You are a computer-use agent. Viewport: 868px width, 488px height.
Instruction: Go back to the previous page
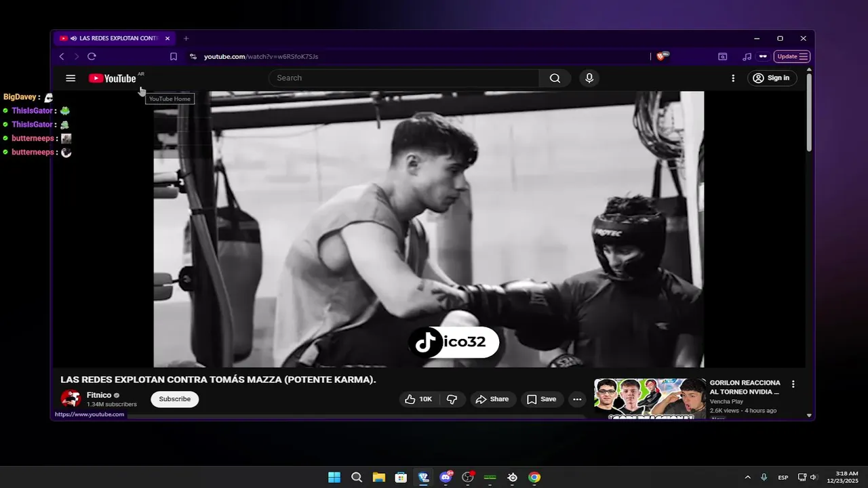(62, 56)
